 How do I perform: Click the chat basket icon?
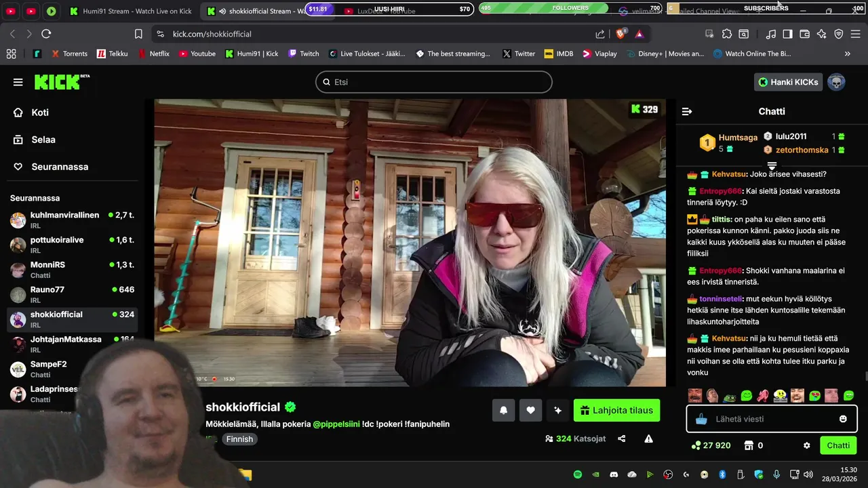pyautogui.click(x=701, y=419)
